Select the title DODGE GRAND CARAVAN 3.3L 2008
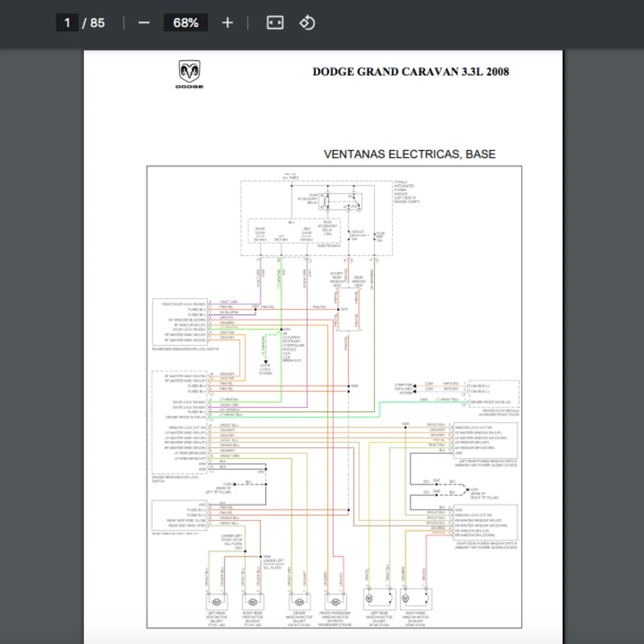Image resolution: width=644 pixels, height=644 pixels. [x=411, y=72]
